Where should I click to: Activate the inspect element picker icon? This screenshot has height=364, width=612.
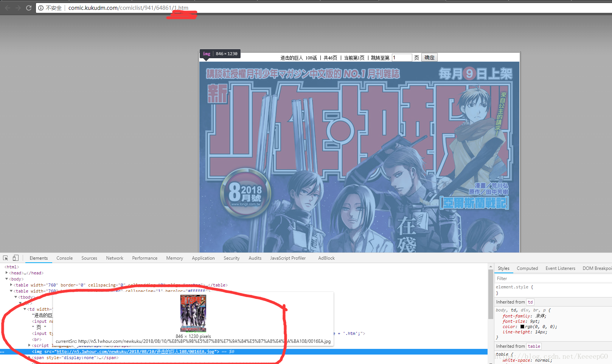point(6,258)
